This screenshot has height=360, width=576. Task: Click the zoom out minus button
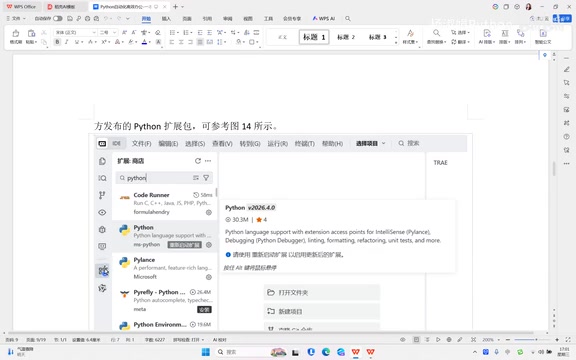(x=508, y=340)
